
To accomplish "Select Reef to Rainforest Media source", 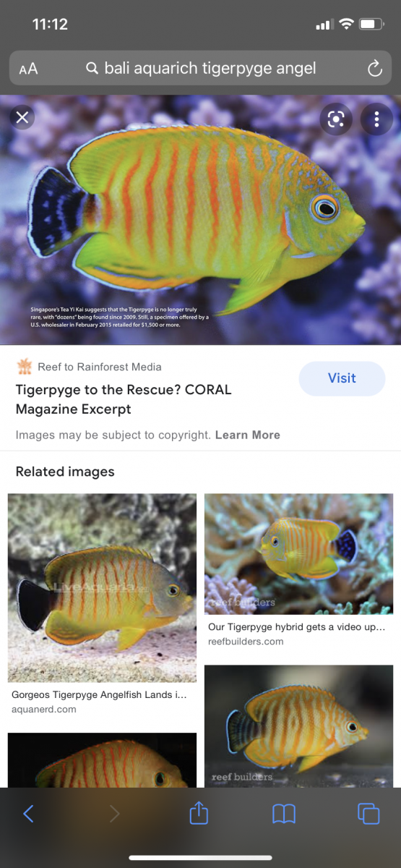I will pyautogui.click(x=89, y=367).
